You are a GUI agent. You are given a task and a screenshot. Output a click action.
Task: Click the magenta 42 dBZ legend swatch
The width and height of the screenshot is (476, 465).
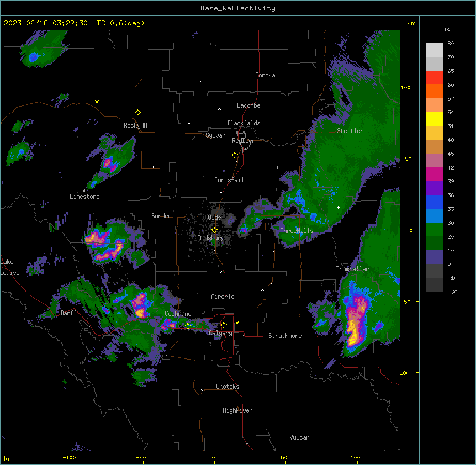434,174
